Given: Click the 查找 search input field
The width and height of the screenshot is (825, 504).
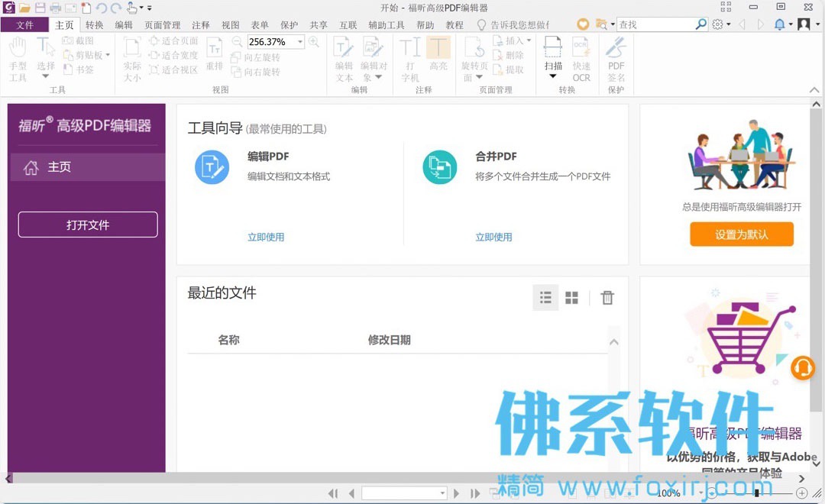Looking at the screenshot, I should tap(655, 24).
